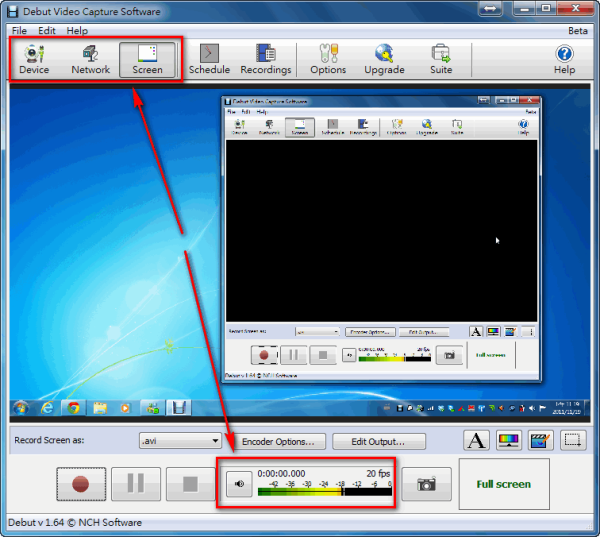Open the Options settings
This screenshot has width=600, height=537.
tap(328, 59)
